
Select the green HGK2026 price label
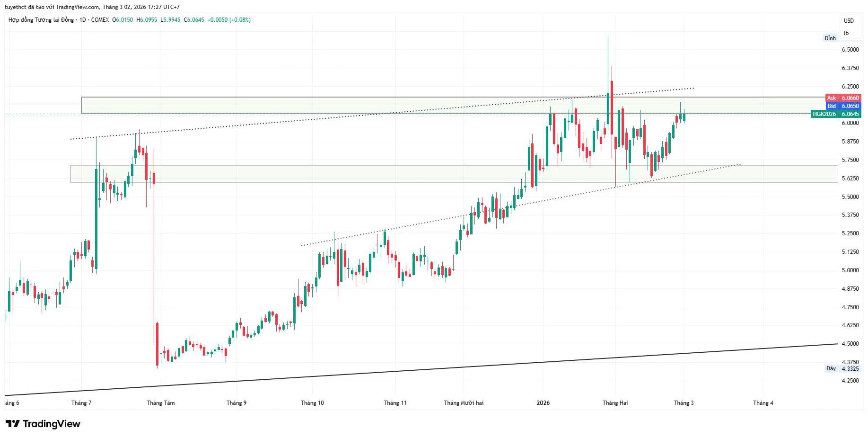(x=835, y=114)
